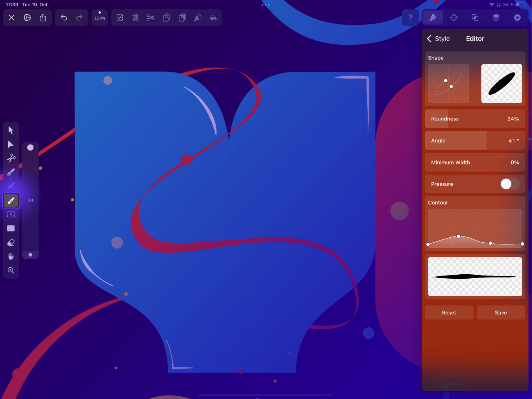Open the Help question mark
The height and width of the screenshot is (399, 532).
pyautogui.click(x=410, y=17)
